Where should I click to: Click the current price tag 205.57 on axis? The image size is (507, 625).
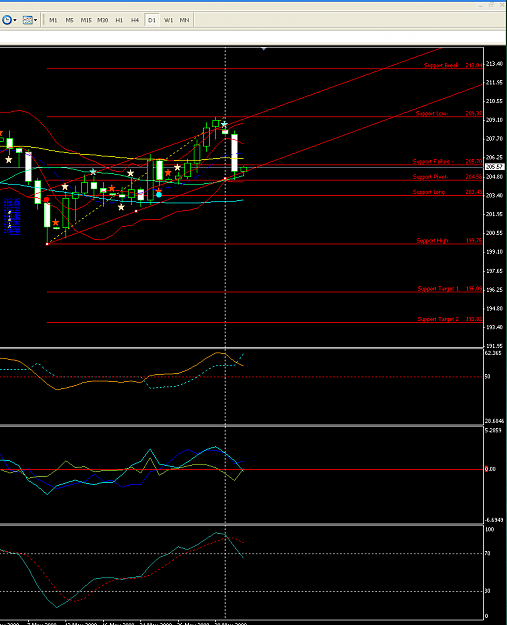(495, 167)
